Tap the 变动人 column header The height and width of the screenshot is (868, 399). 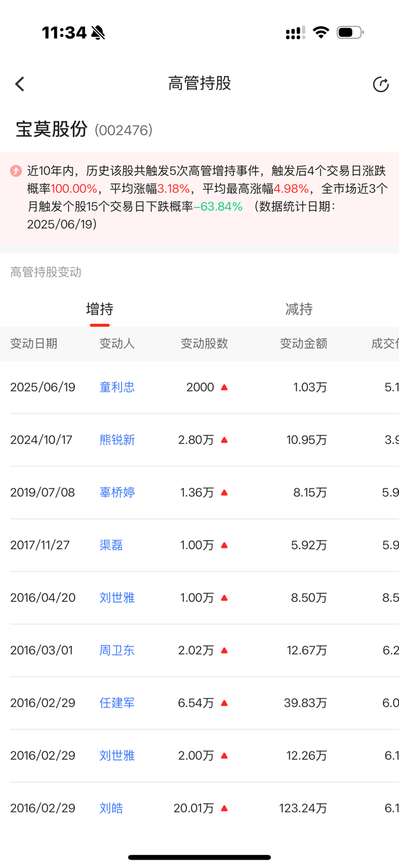pos(117,344)
